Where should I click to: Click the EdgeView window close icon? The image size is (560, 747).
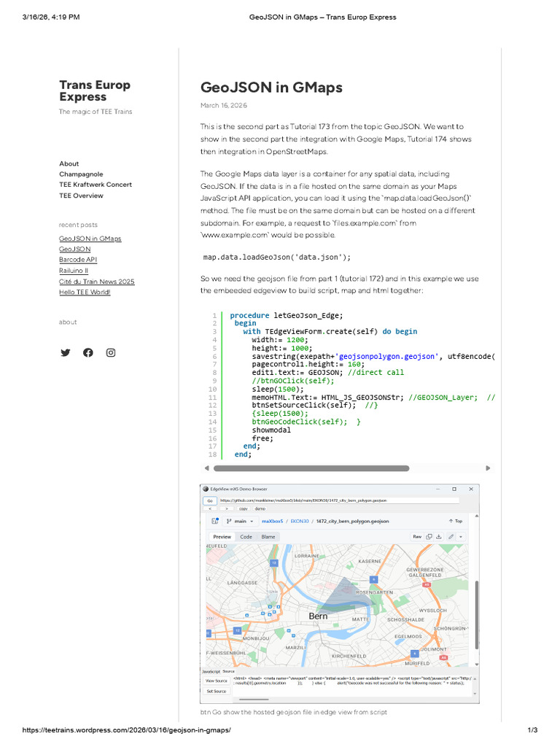coord(471,489)
